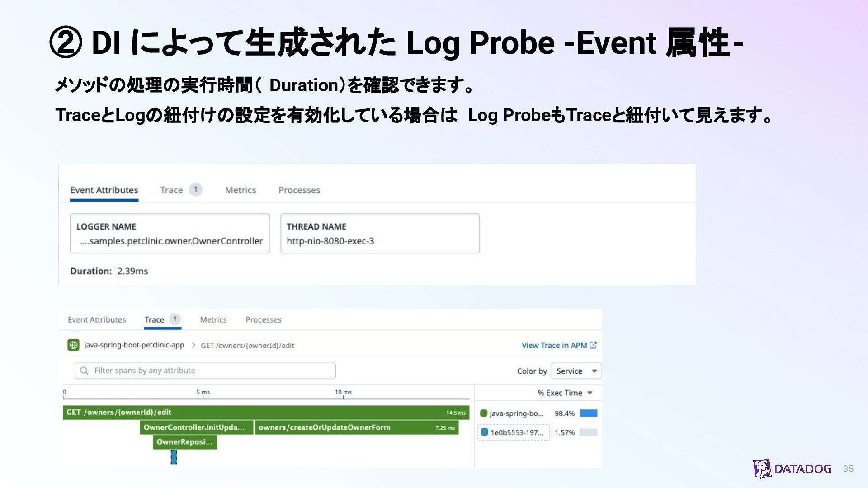Viewport: 868px width, 488px height.
Task: Click the external link icon beside View Trace in APM
Action: [x=593, y=345]
